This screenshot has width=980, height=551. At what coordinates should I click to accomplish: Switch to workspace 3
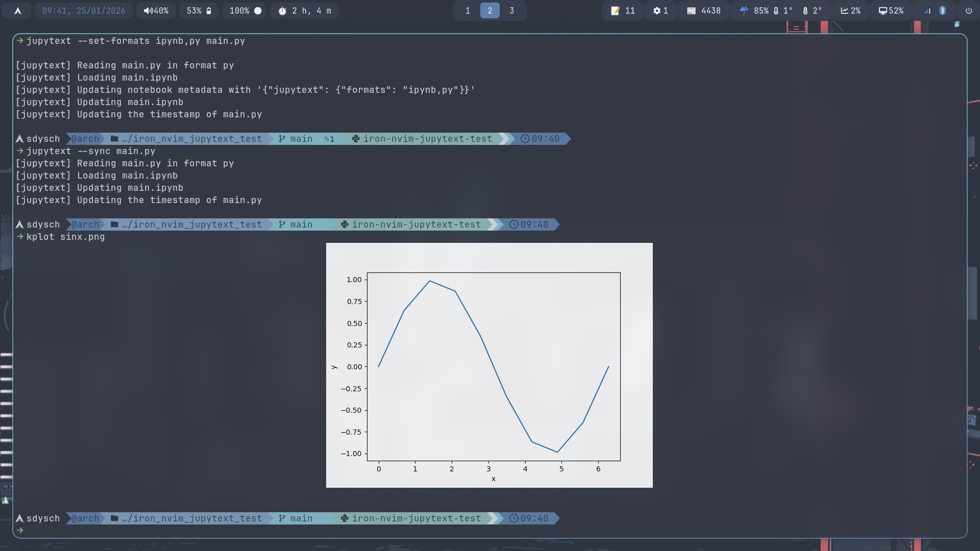[511, 11]
